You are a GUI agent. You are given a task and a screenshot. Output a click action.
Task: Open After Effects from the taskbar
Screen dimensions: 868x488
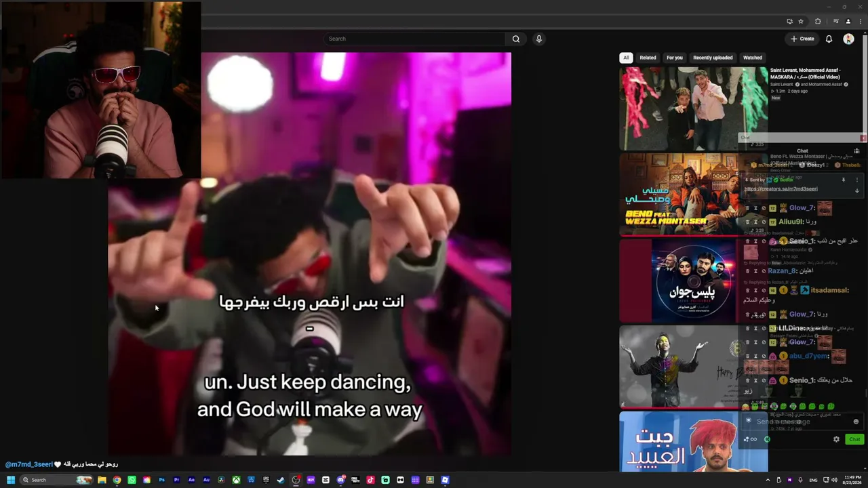(191, 480)
